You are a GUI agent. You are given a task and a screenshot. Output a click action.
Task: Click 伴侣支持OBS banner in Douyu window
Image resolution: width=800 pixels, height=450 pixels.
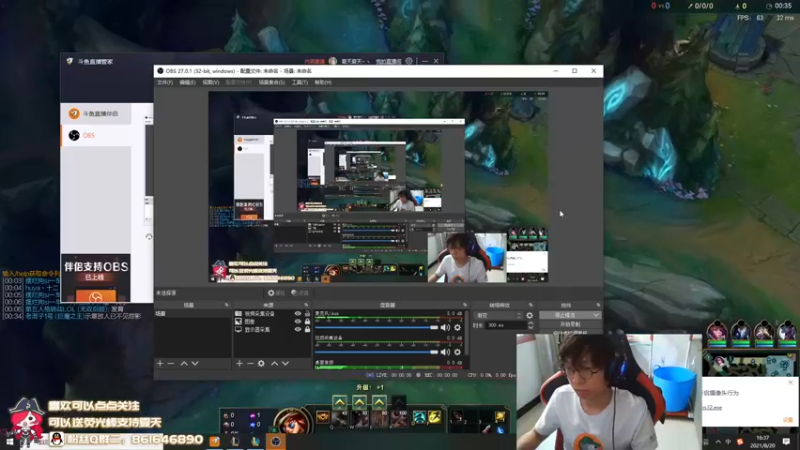[x=95, y=278]
